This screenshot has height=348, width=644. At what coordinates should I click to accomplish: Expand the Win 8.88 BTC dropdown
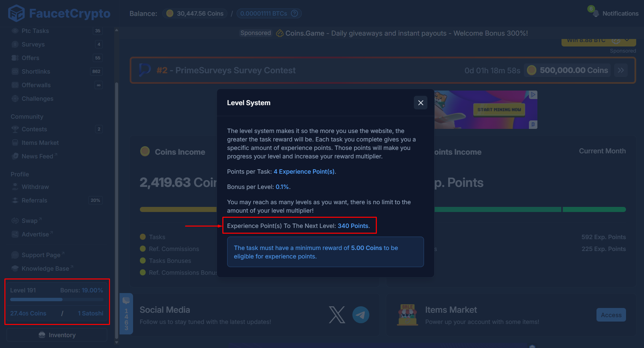[x=626, y=40]
